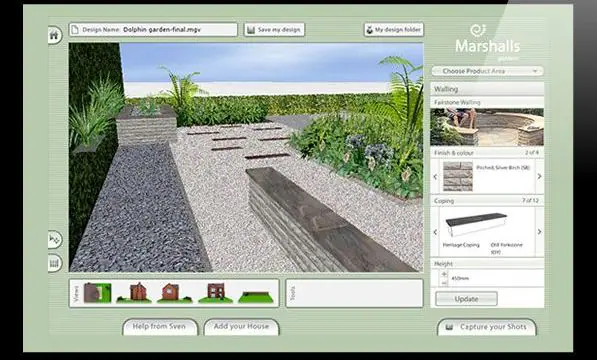The width and height of the screenshot is (597, 360).
Task: Decrease wall height with the minus stepper
Action: pos(444,283)
